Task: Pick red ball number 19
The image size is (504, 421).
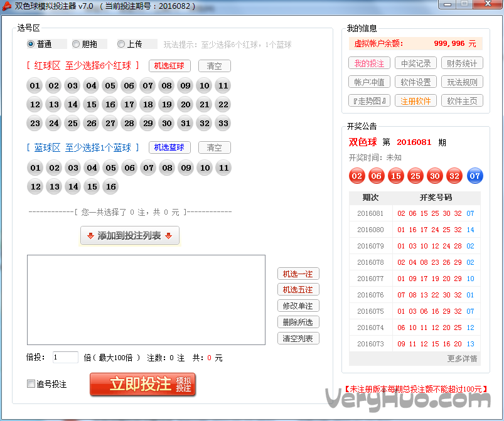Action: point(166,104)
